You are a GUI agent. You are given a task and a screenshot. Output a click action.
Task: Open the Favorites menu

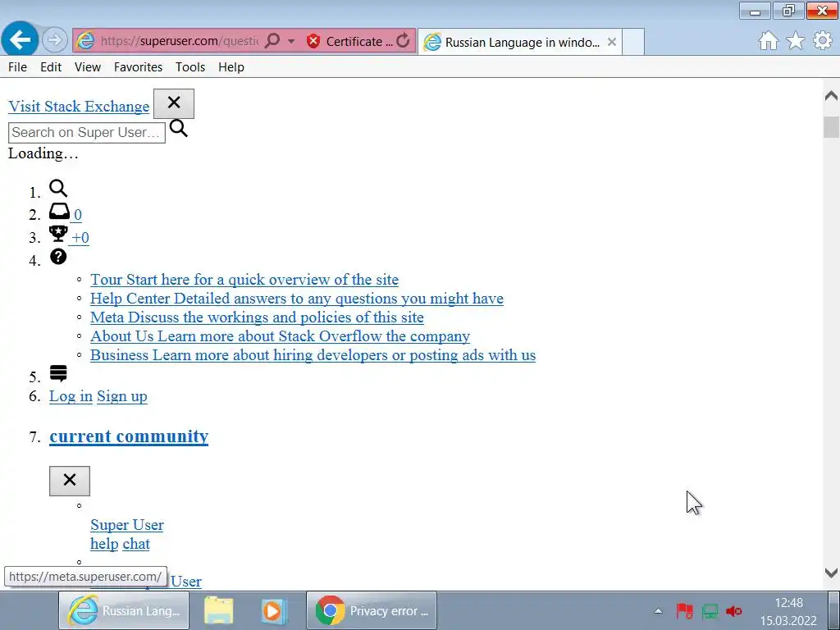138,67
